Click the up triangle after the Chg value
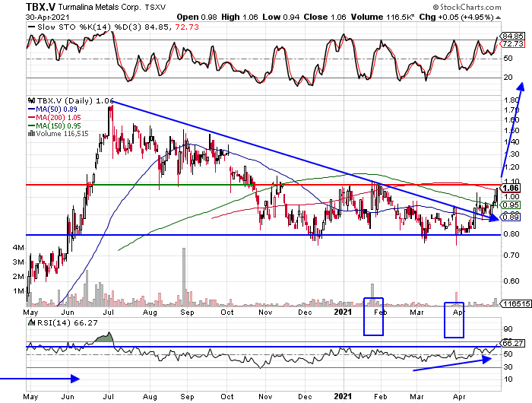The image size is (532, 403). [x=497, y=17]
